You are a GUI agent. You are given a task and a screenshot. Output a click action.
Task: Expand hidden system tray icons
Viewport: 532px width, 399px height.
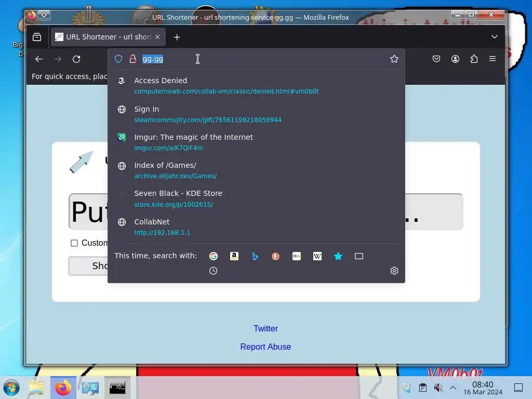point(453,388)
